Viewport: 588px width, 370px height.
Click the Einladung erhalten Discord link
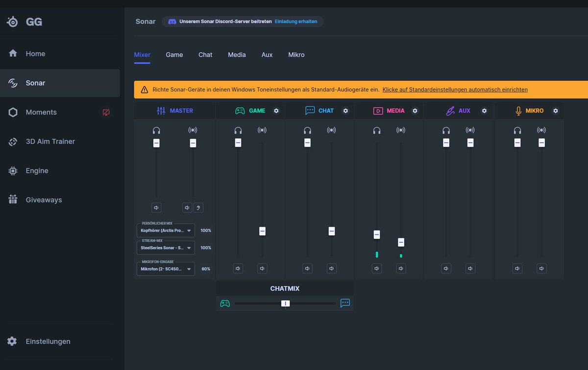(x=296, y=22)
